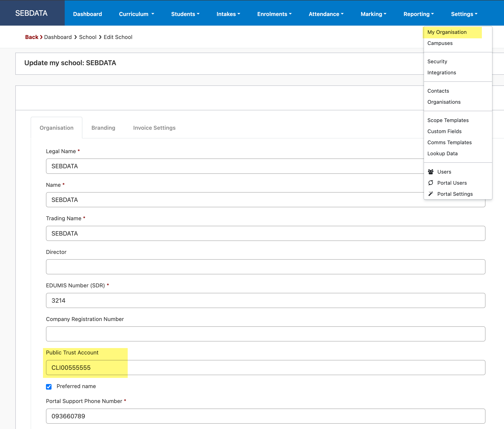Check the Preferred name option
This screenshot has width=504, height=429.
[49, 386]
